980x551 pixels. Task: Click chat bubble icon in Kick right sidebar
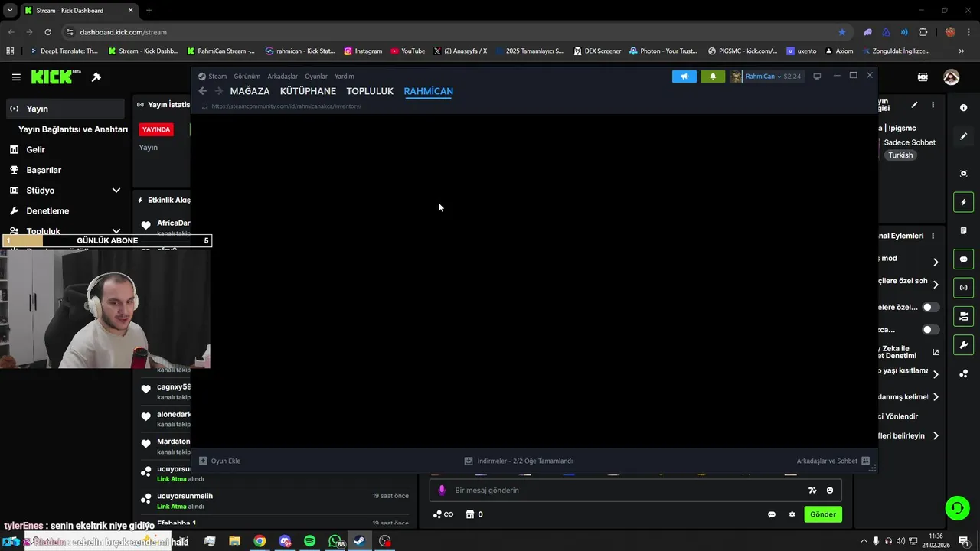[963, 259]
